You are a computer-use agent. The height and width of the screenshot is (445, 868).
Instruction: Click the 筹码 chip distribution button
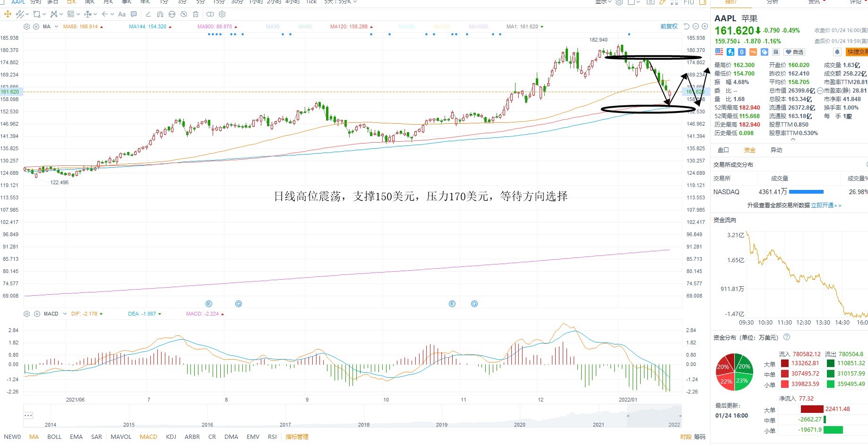click(699, 437)
